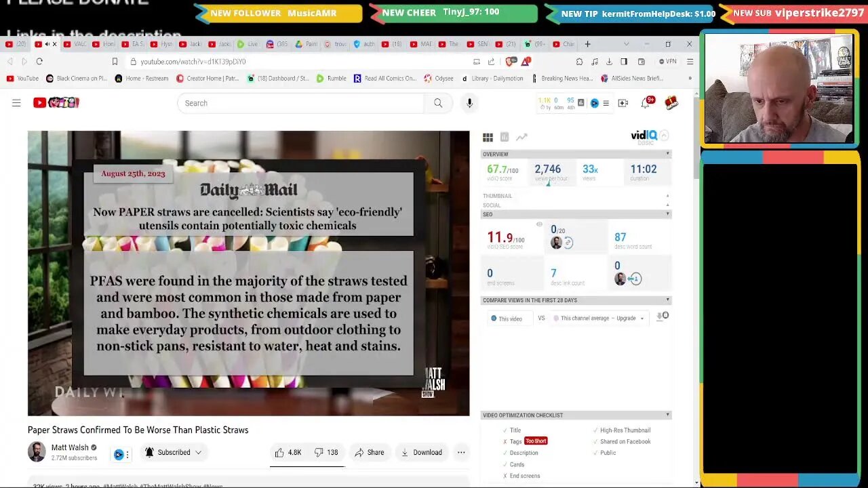Open the browser extensions puzzle icon
Screen dimensions: 868x488
pos(579,62)
